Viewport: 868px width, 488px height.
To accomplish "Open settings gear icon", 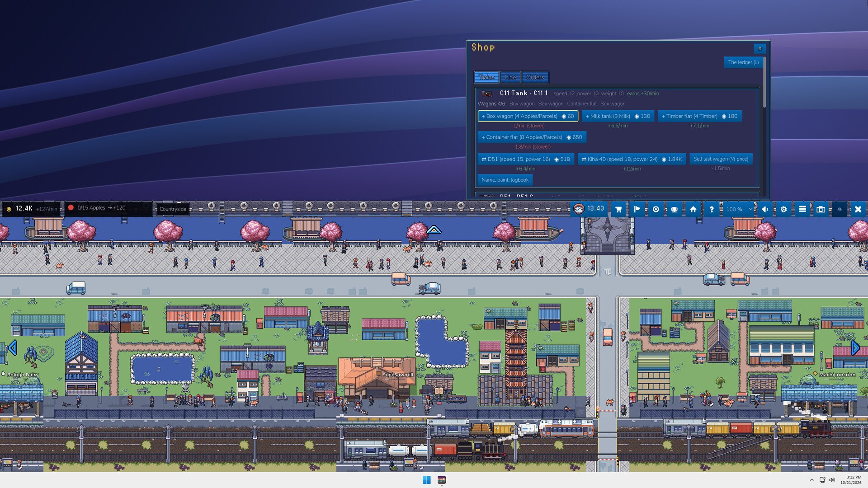I will point(783,209).
